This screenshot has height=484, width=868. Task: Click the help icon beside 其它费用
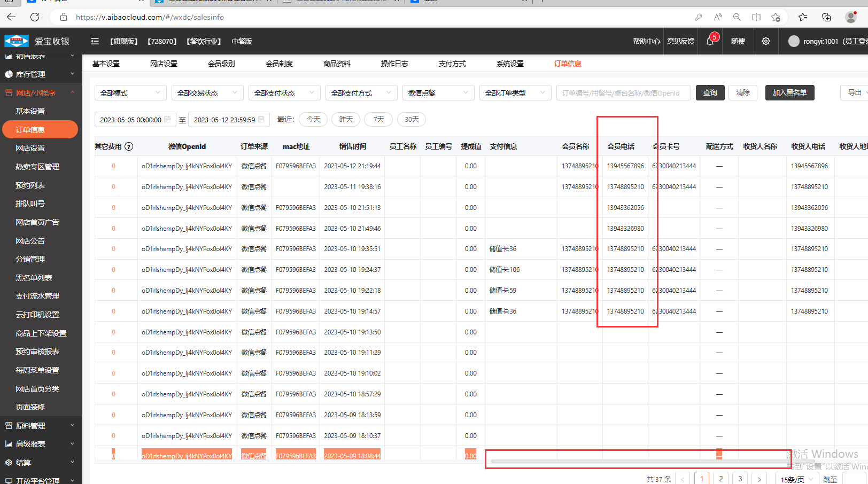pos(129,146)
